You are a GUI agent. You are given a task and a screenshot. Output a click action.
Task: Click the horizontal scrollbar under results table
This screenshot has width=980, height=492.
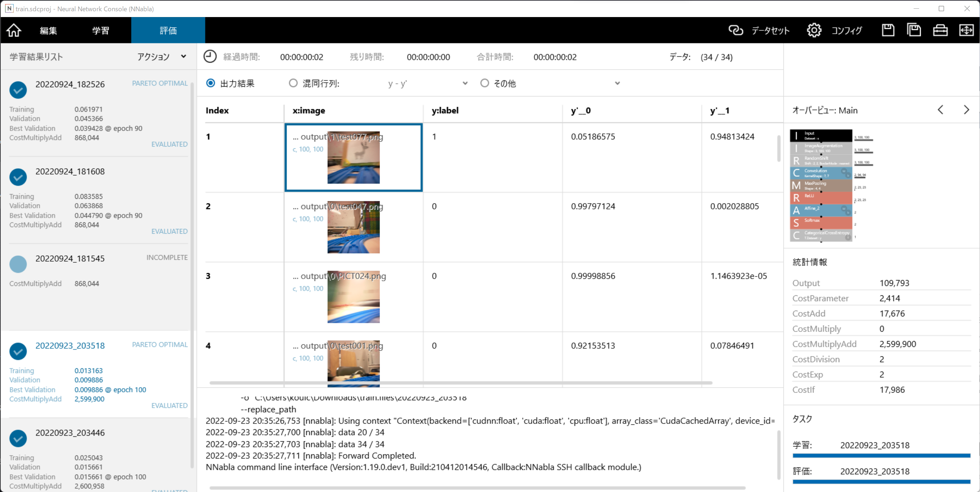(x=460, y=383)
